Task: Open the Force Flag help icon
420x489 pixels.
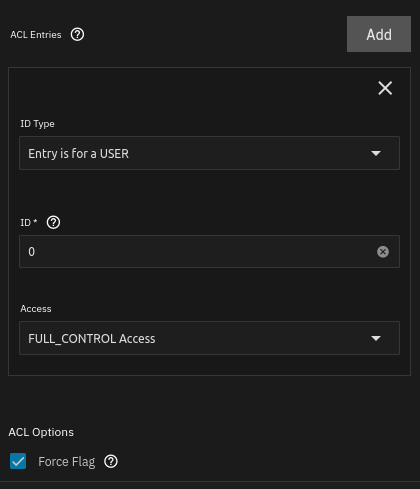Action: (111, 461)
